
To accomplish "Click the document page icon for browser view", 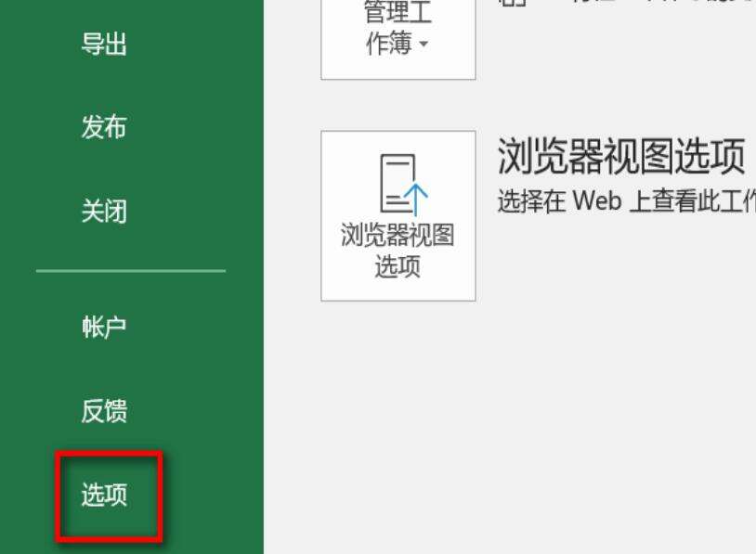I will (398, 183).
